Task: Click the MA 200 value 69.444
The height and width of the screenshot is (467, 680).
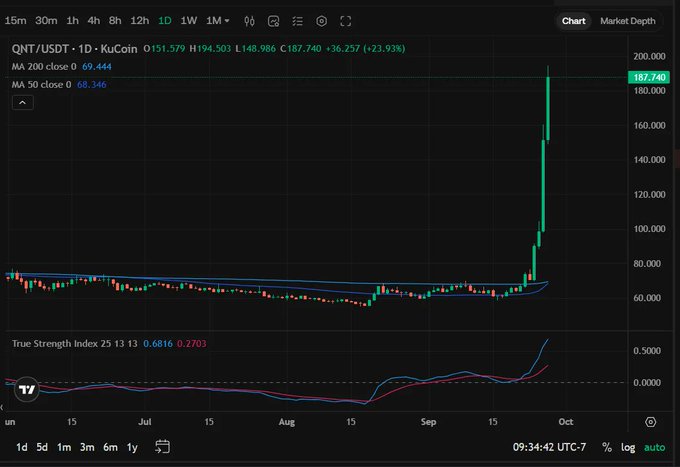Action: [x=97, y=66]
